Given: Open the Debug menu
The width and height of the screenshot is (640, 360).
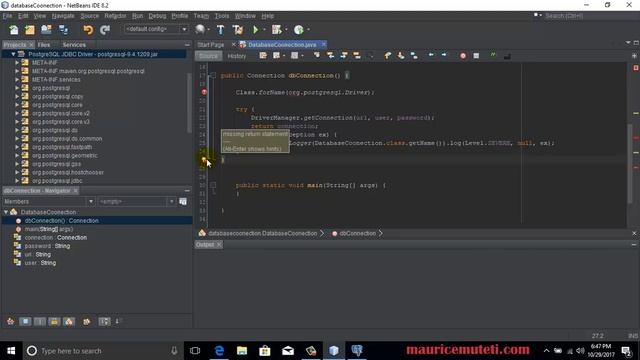Looking at the screenshot, I should click(x=157, y=16).
